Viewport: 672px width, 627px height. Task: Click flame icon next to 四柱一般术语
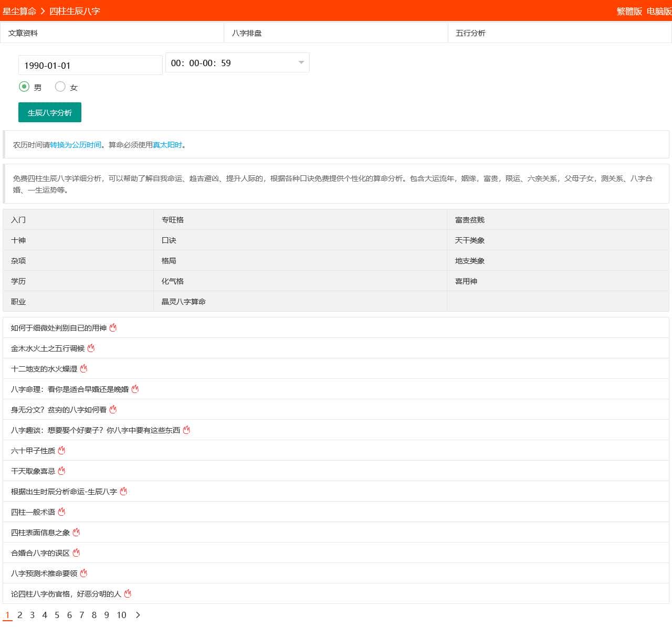click(61, 512)
